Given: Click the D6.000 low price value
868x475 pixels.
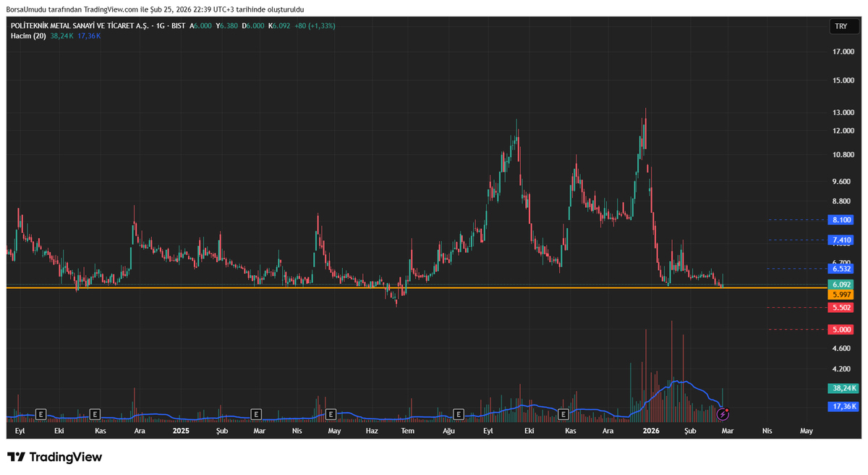Looking at the screenshot, I should pos(253,26).
